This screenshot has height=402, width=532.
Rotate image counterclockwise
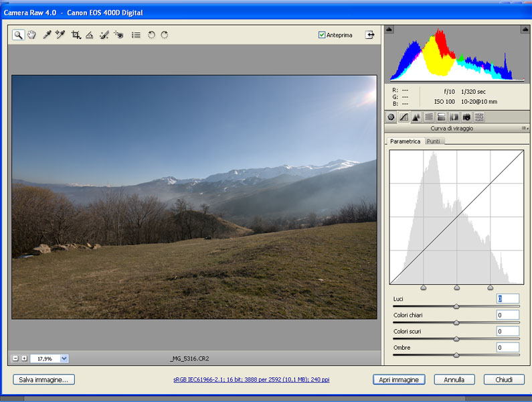tap(151, 35)
